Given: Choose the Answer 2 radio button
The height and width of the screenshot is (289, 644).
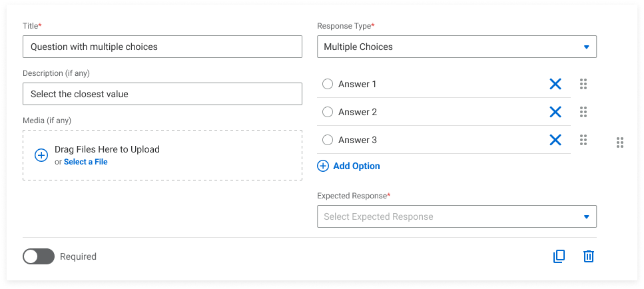Looking at the screenshot, I should point(328,112).
